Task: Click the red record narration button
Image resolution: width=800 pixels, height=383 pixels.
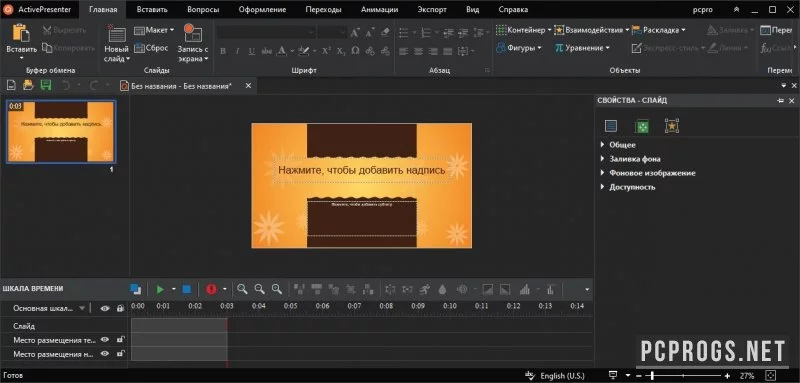Action: [x=211, y=290]
